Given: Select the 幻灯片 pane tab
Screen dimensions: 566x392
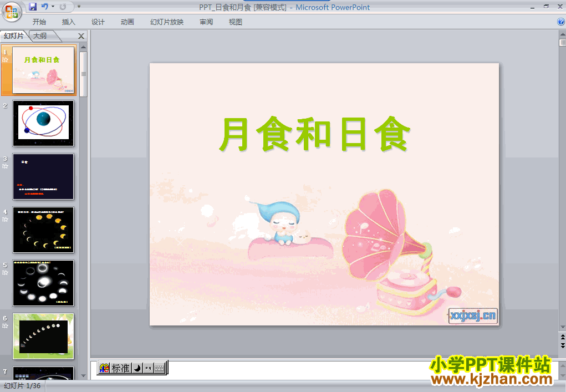Looking at the screenshot, I should (14, 35).
